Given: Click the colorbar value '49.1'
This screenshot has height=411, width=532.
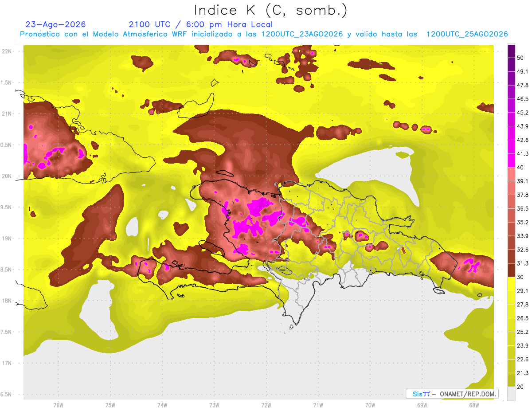Looking at the screenshot, I should click(523, 72).
